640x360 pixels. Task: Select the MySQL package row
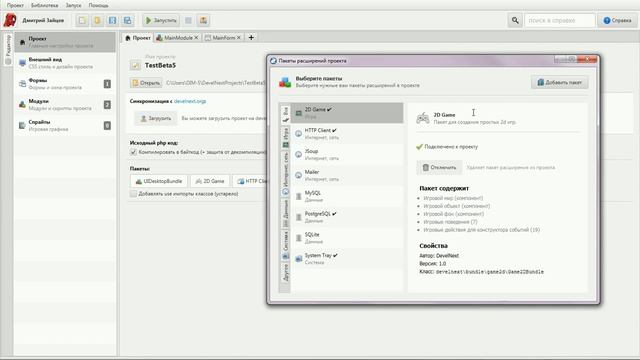coord(347,196)
